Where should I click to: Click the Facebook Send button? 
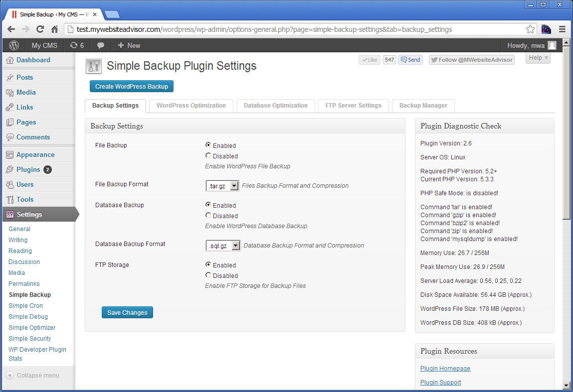(x=410, y=60)
